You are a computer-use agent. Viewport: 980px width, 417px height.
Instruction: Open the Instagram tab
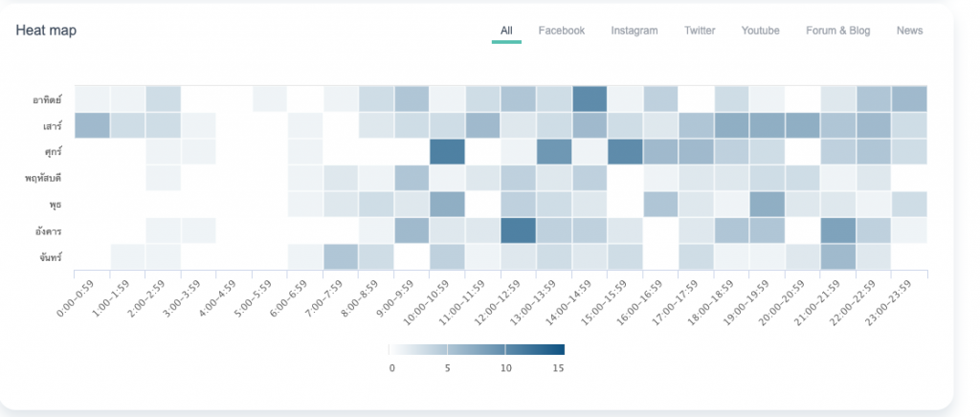click(635, 31)
